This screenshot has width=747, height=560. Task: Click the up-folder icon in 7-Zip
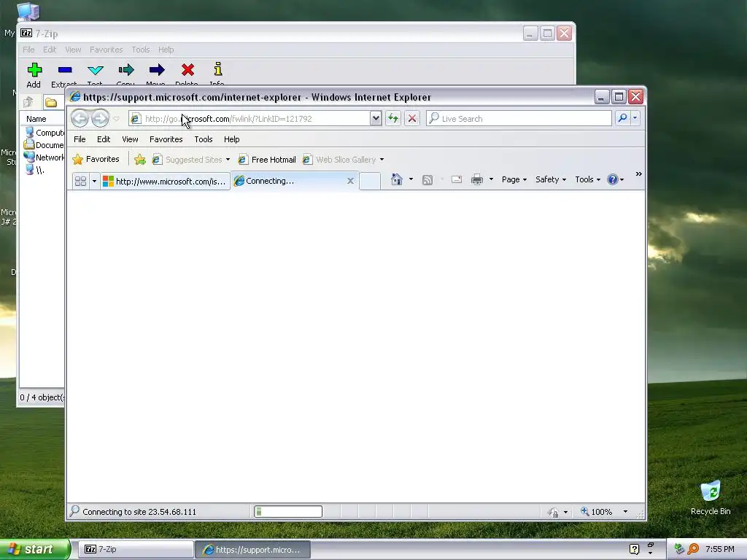(28, 102)
